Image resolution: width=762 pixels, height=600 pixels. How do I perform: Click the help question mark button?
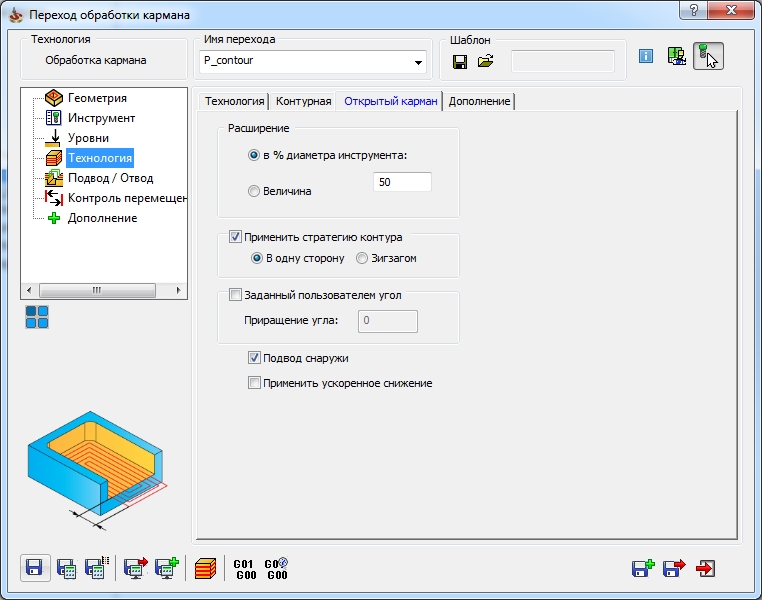point(693,10)
